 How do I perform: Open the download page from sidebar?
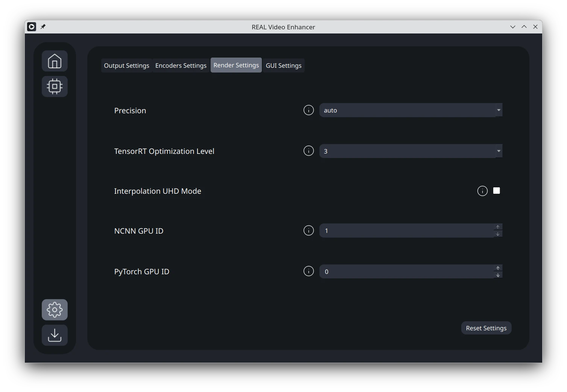point(55,335)
